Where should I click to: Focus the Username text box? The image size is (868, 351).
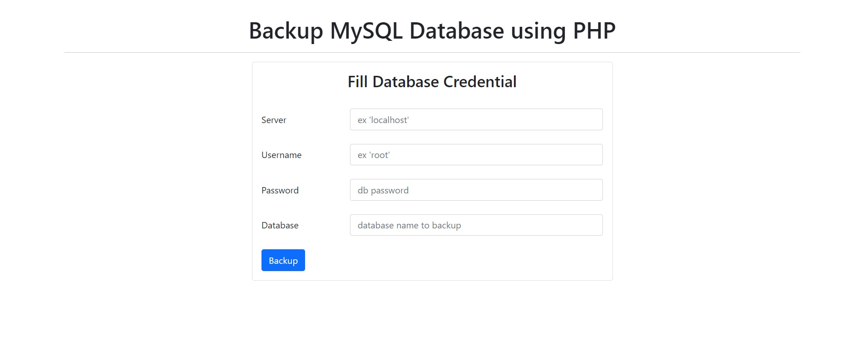(x=476, y=155)
